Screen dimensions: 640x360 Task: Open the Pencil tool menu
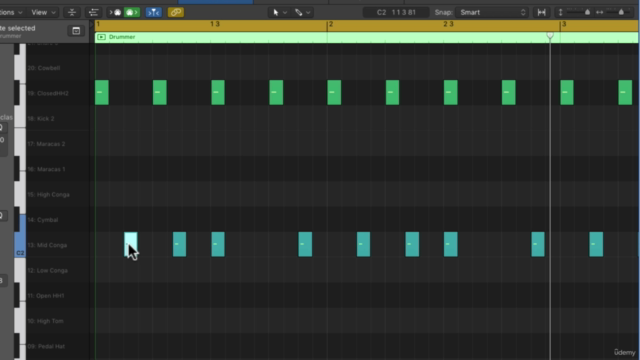coord(302,12)
